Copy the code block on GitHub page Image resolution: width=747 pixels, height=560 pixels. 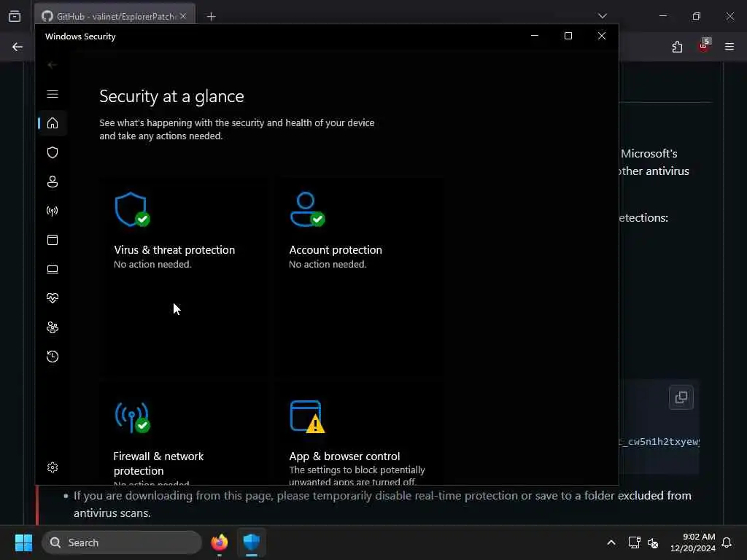coord(681,397)
